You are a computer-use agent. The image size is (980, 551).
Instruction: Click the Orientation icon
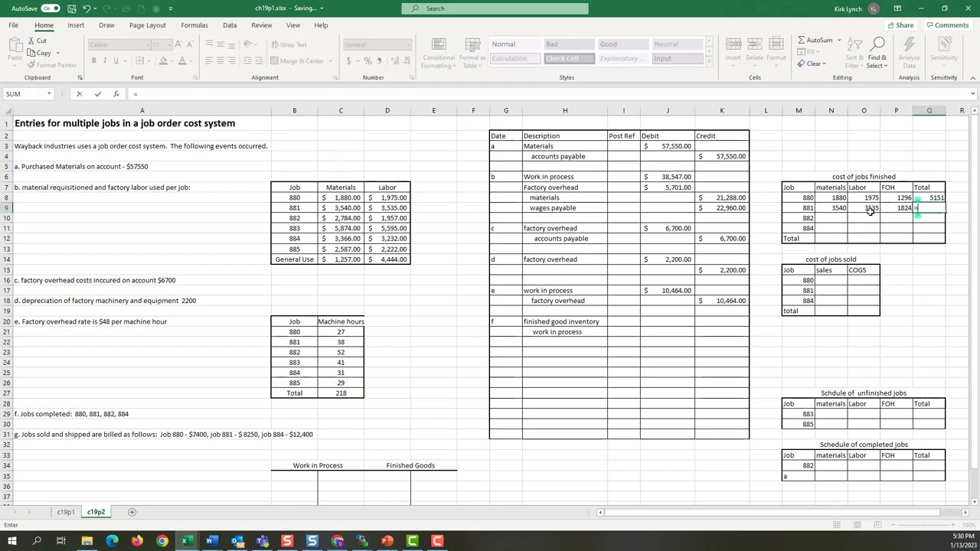248,44
